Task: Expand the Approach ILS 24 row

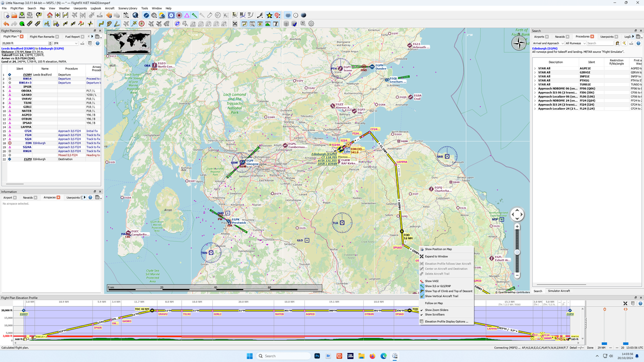Action: [535, 105]
